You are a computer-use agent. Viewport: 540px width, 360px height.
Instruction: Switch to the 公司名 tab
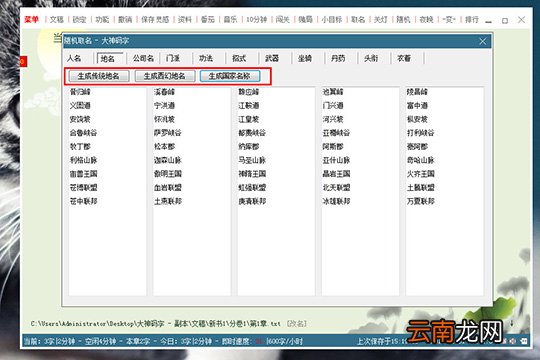click(x=143, y=58)
